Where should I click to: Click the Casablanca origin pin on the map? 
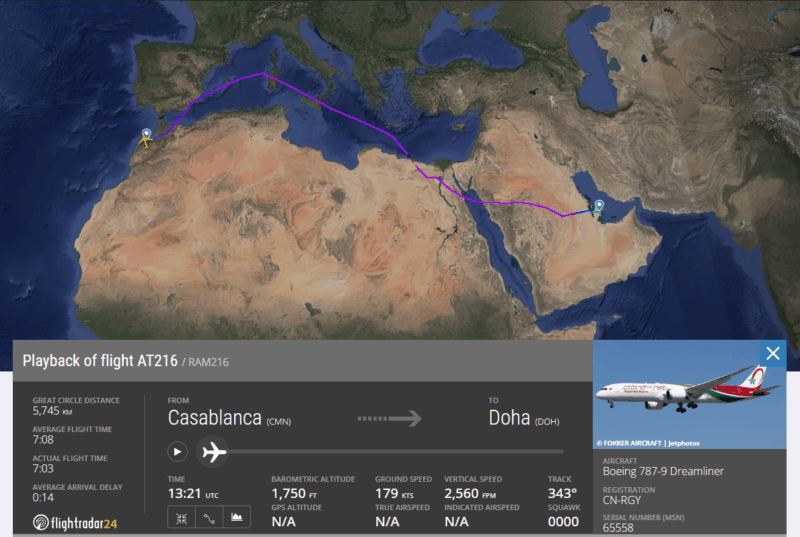146,135
